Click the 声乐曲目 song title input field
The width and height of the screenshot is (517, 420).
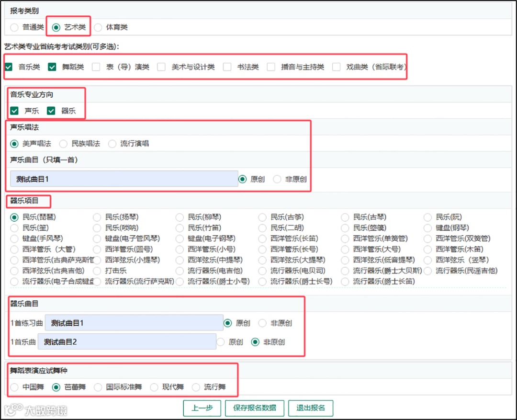[124, 179]
